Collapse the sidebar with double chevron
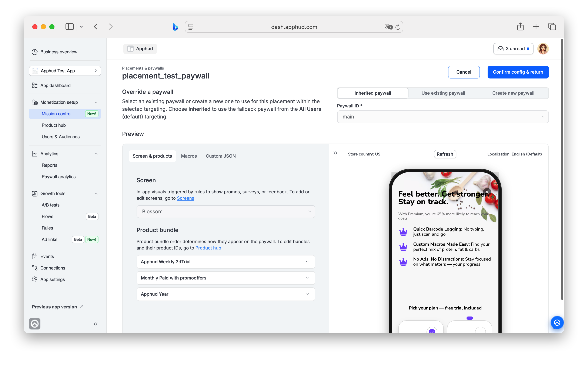Viewport: 588px width, 365px height. coord(96,324)
